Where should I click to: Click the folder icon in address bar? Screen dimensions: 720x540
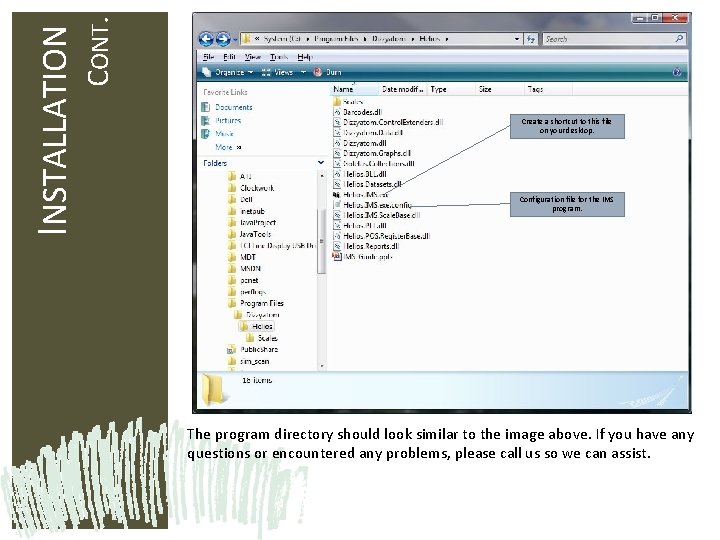(247, 39)
